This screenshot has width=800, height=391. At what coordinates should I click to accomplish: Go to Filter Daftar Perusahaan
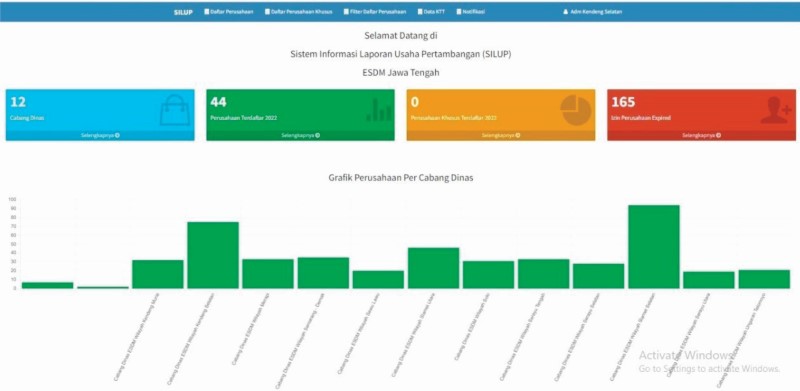pyautogui.click(x=375, y=12)
